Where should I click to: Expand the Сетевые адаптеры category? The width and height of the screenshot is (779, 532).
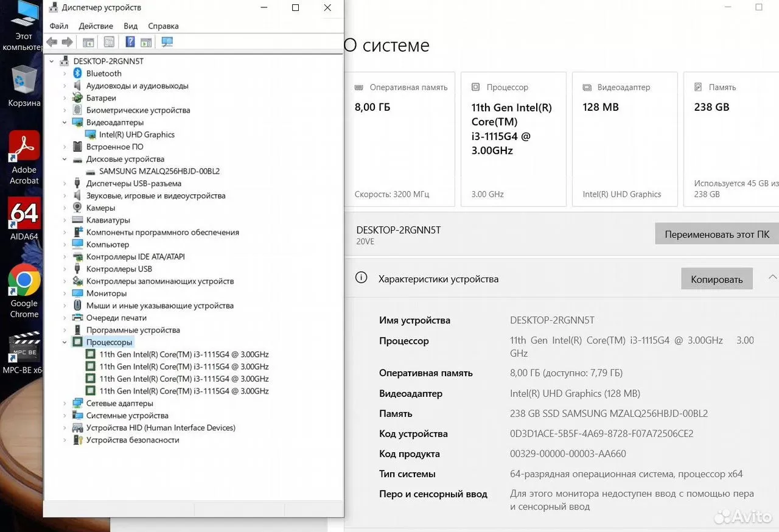[65, 403]
